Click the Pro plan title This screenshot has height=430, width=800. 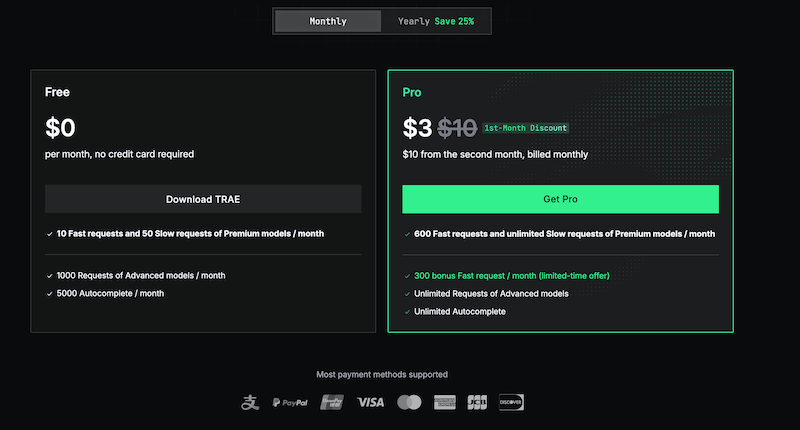coord(412,92)
